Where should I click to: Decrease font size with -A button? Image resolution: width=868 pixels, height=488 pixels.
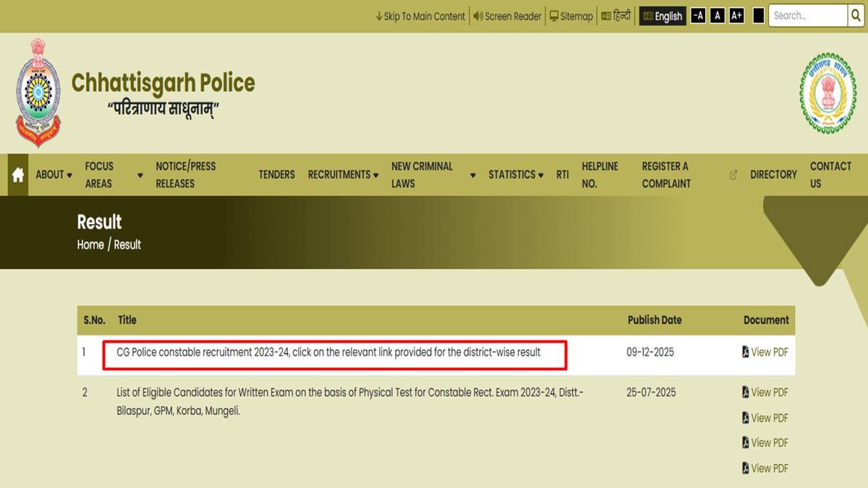[x=697, y=16]
